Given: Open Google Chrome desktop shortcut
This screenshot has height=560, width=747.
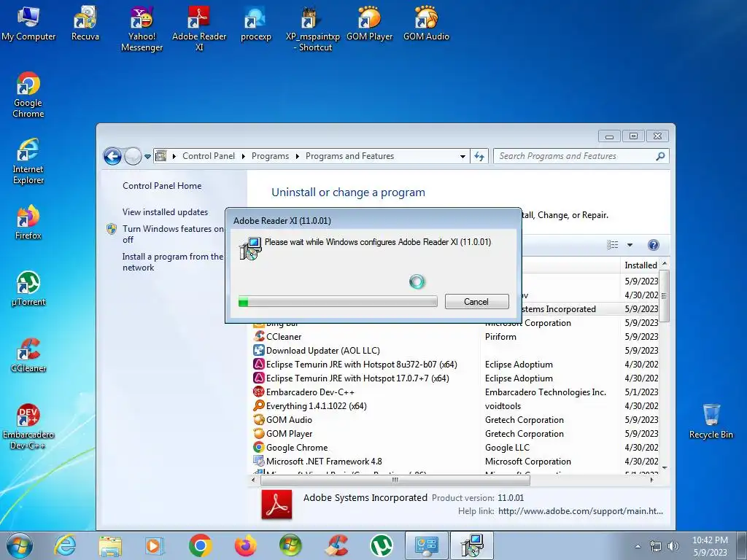Looking at the screenshot, I should point(28,95).
